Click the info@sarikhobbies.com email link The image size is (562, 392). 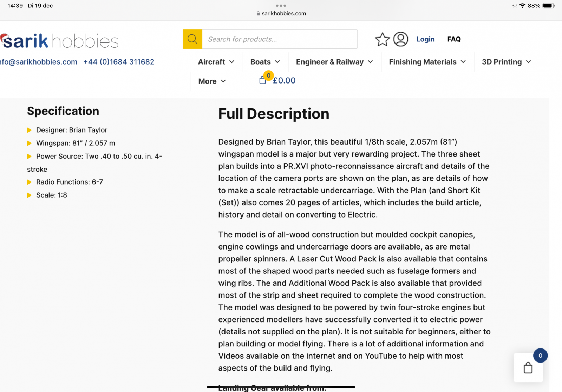39,62
